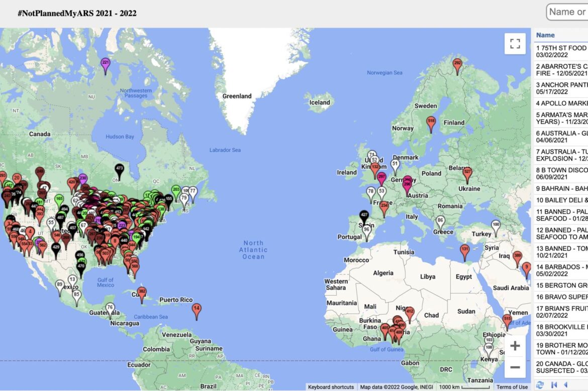
Task: Select row 15 BERGTON GROCERY
Action: (561, 286)
